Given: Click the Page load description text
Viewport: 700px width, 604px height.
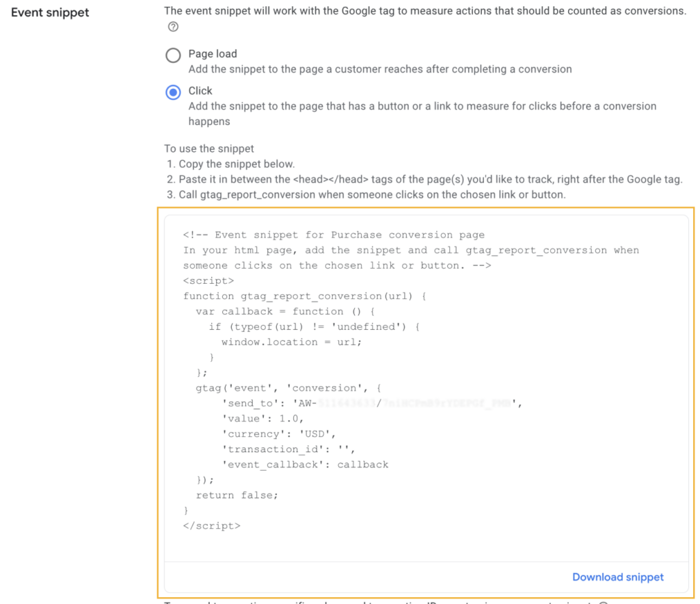Looking at the screenshot, I should click(380, 69).
